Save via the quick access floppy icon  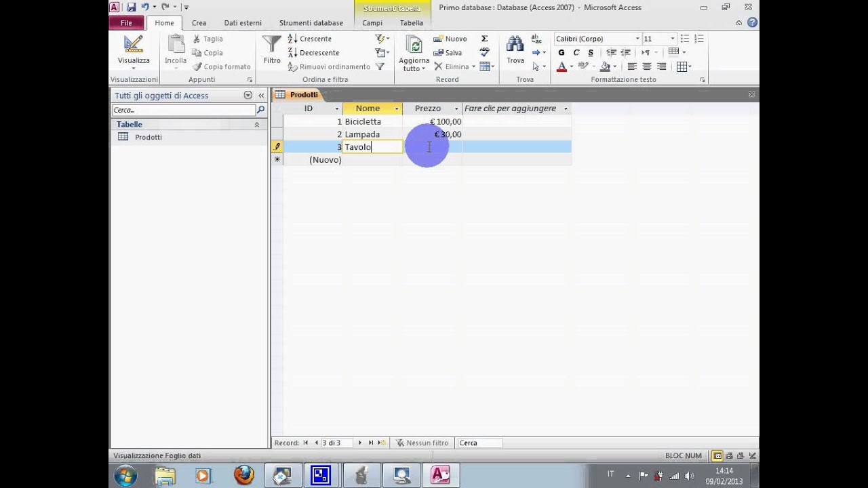[131, 7]
